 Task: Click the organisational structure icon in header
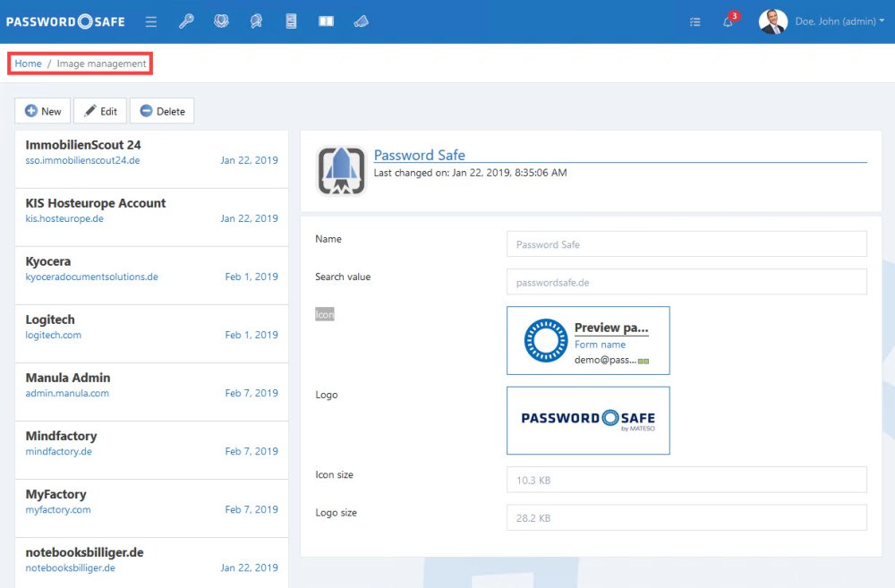pyautogui.click(x=221, y=21)
